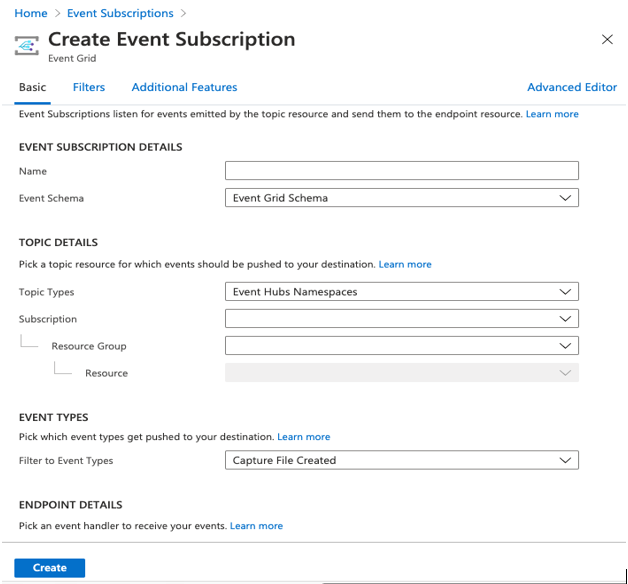
Task: Click Learn more under Event Types
Action: tap(304, 437)
